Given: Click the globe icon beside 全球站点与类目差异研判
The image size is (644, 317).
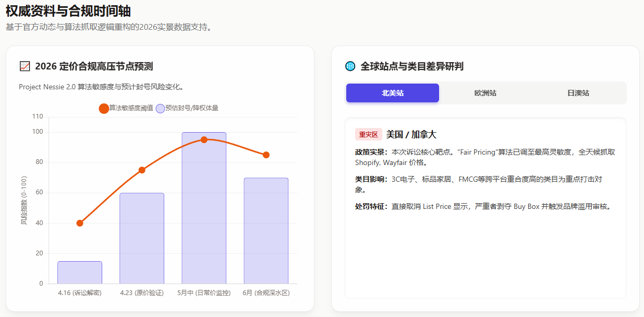Looking at the screenshot, I should [350, 66].
